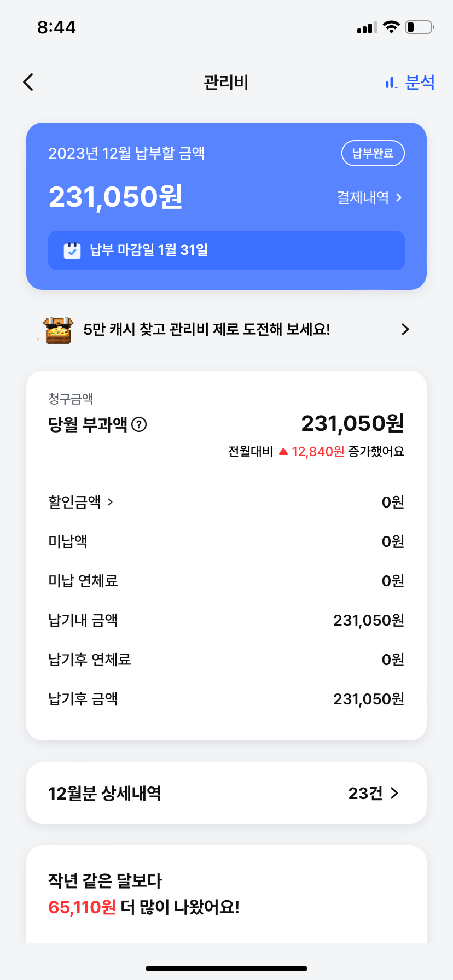Tap the back arrow icon
Screen dimensions: 453x980
click(x=28, y=82)
